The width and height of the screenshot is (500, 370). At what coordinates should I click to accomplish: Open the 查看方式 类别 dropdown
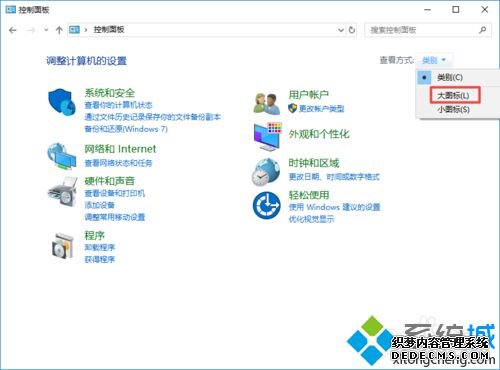434,60
